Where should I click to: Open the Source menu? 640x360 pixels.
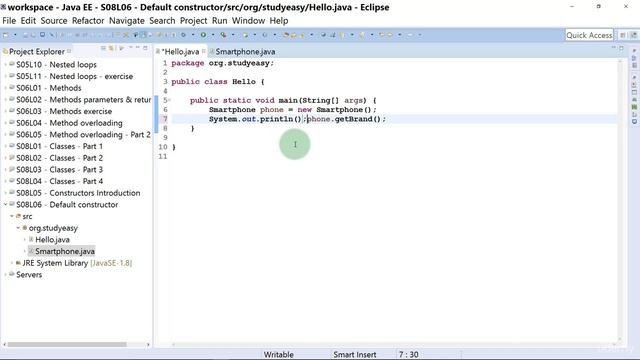pyautogui.click(x=54, y=21)
